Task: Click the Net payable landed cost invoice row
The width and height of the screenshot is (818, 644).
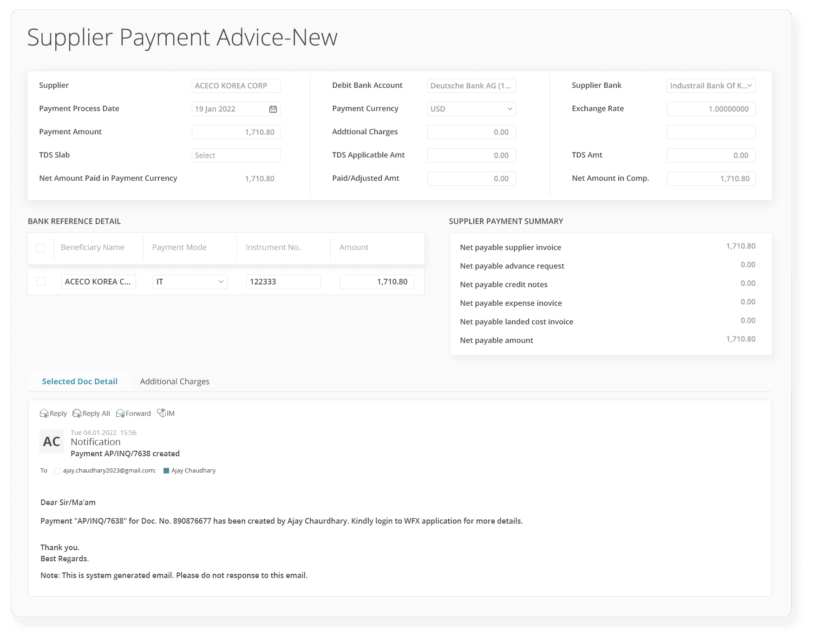Action: coord(608,322)
